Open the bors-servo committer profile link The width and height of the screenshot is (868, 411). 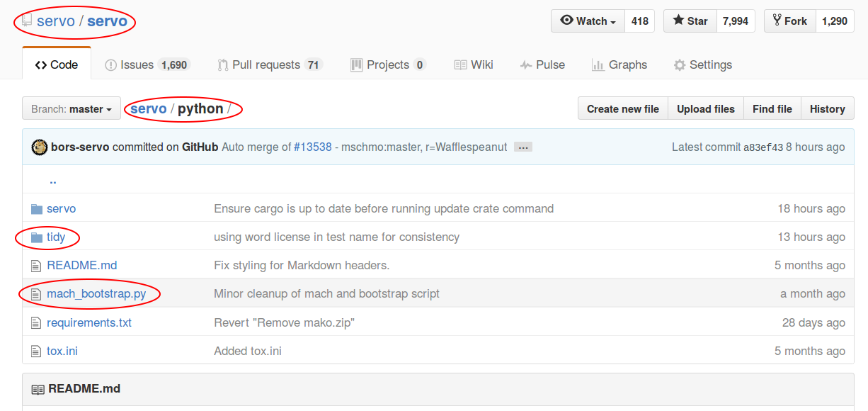coord(81,147)
